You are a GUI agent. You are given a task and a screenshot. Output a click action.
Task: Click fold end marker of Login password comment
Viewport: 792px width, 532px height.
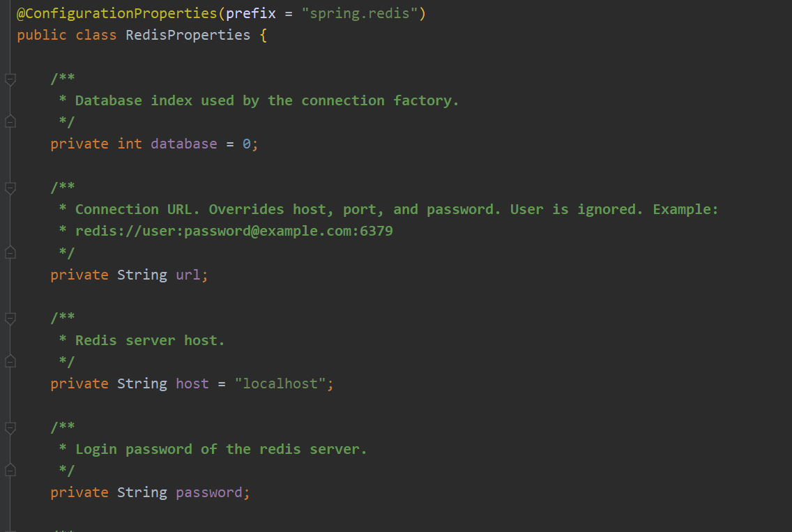click(x=10, y=471)
